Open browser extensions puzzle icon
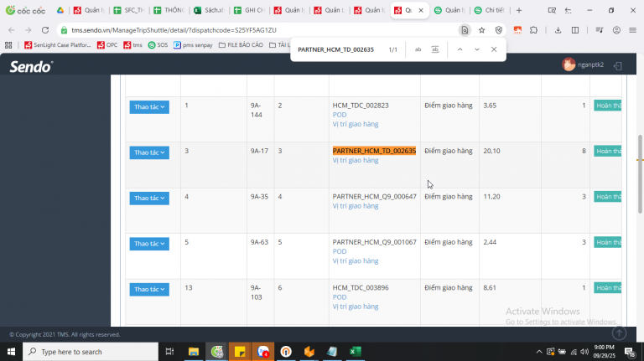644x361 pixels. [533, 30]
